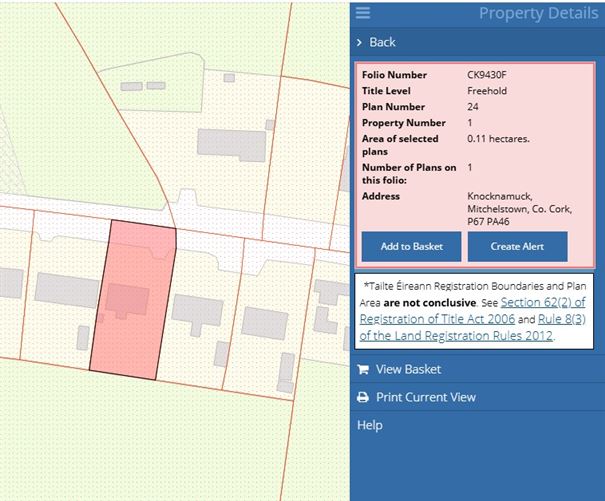
Task: Click the building footprint inside the red parcel
Action: pyautogui.click(x=127, y=300)
